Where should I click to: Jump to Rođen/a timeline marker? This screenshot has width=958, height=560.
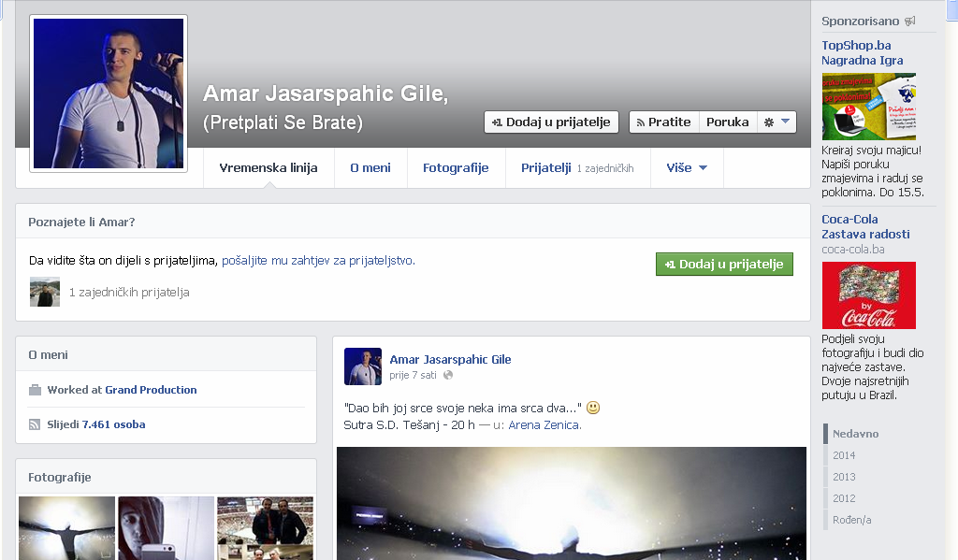[851, 520]
